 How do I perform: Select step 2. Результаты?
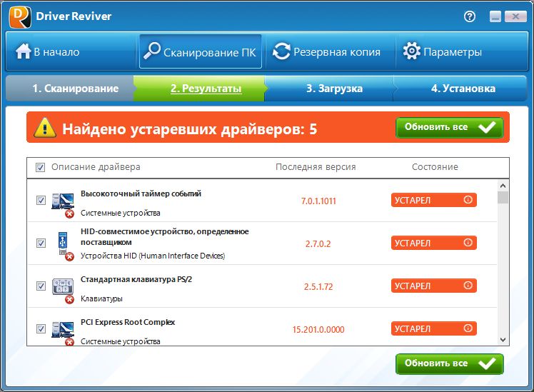[200, 89]
